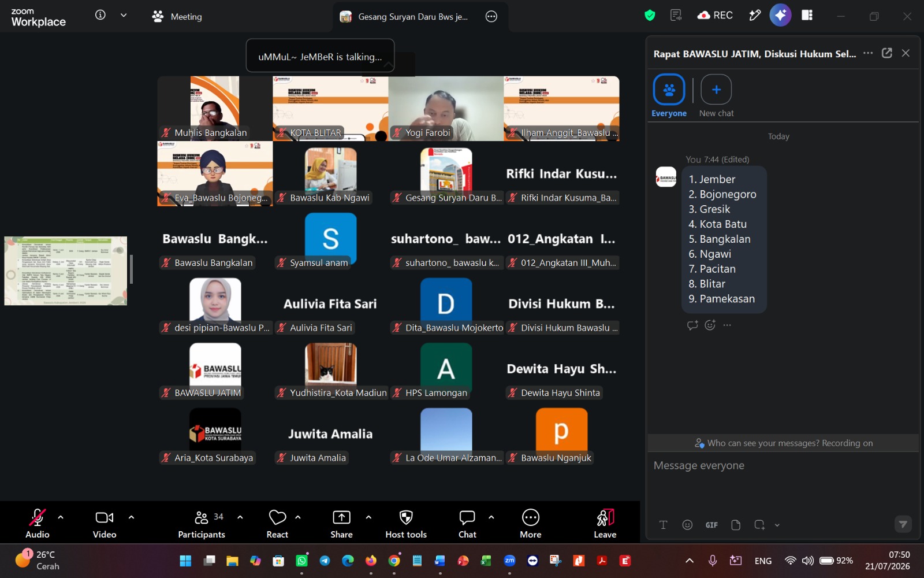Open dropdown chevron beside the info icon
The height and width of the screenshot is (578, 924).
coord(124,16)
